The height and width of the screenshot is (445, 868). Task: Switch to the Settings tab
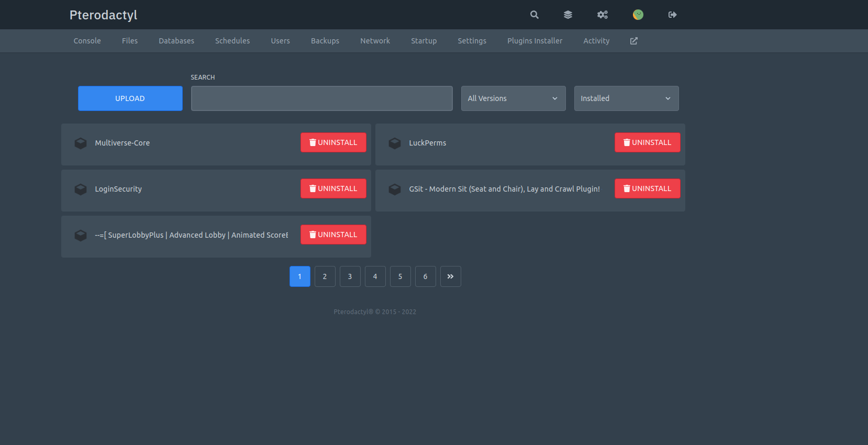(x=472, y=41)
